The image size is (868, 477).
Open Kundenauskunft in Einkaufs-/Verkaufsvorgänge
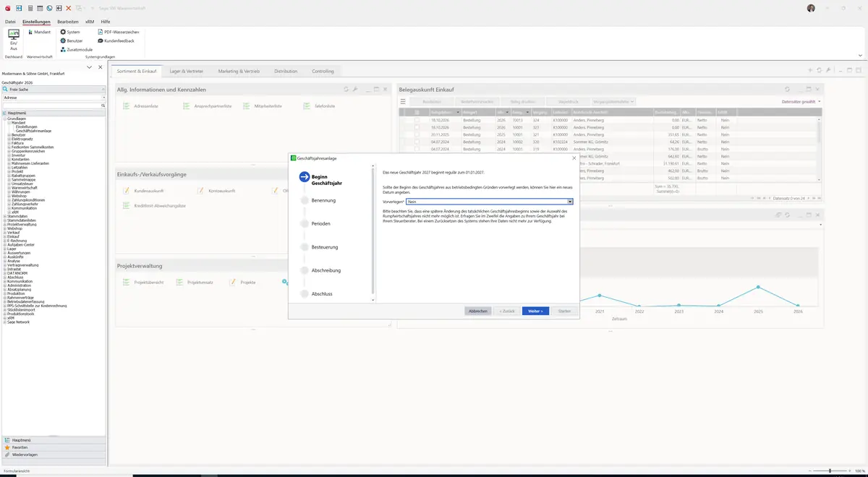point(142,191)
